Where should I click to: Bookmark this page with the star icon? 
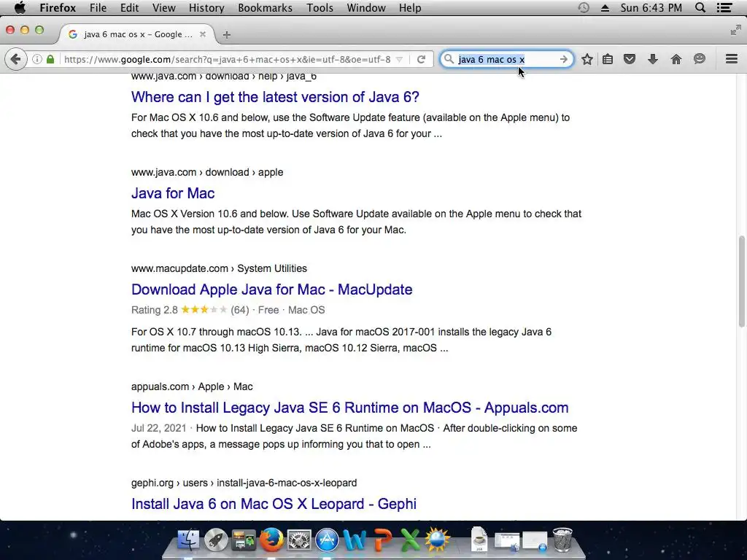pyautogui.click(x=587, y=59)
